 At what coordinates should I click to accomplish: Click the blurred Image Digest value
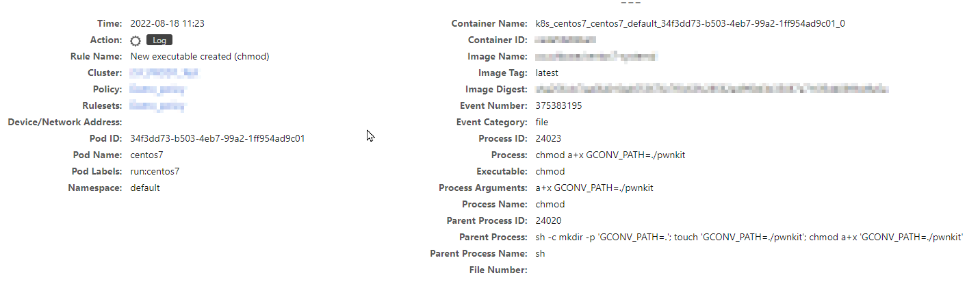[x=712, y=90]
